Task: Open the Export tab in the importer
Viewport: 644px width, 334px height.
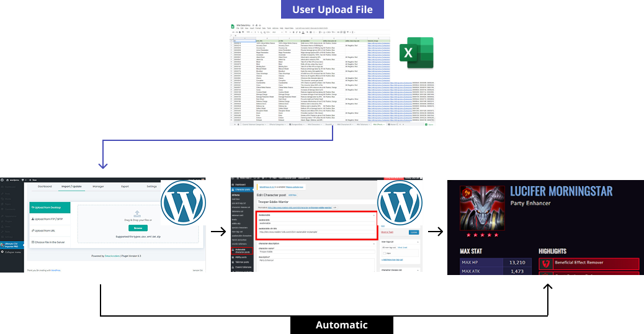Action: point(125,186)
